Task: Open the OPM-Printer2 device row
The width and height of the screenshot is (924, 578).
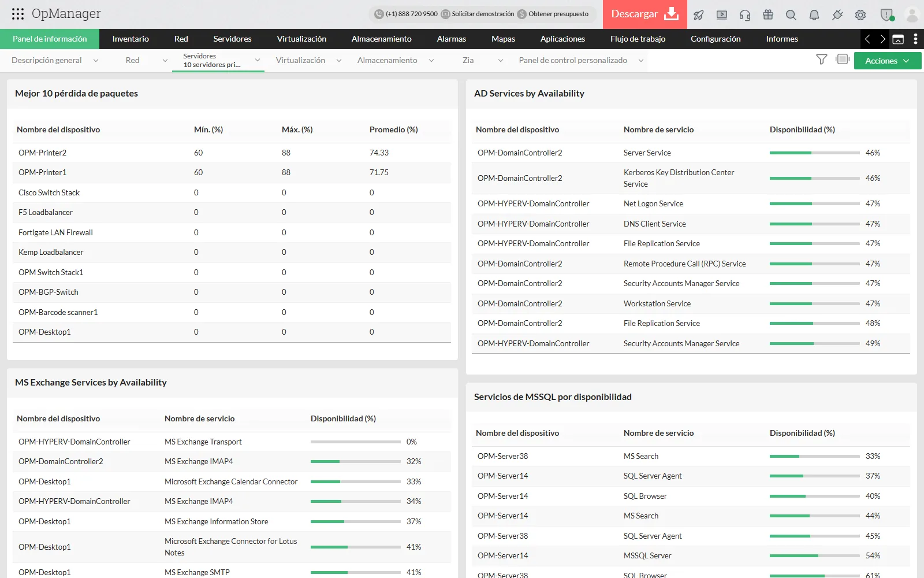Action: tap(232, 153)
